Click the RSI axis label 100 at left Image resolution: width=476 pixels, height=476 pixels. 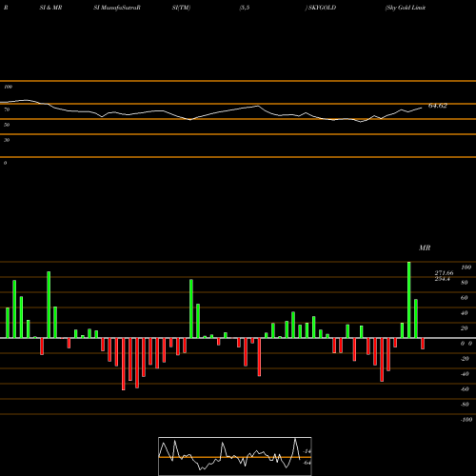tap(8, 87)
